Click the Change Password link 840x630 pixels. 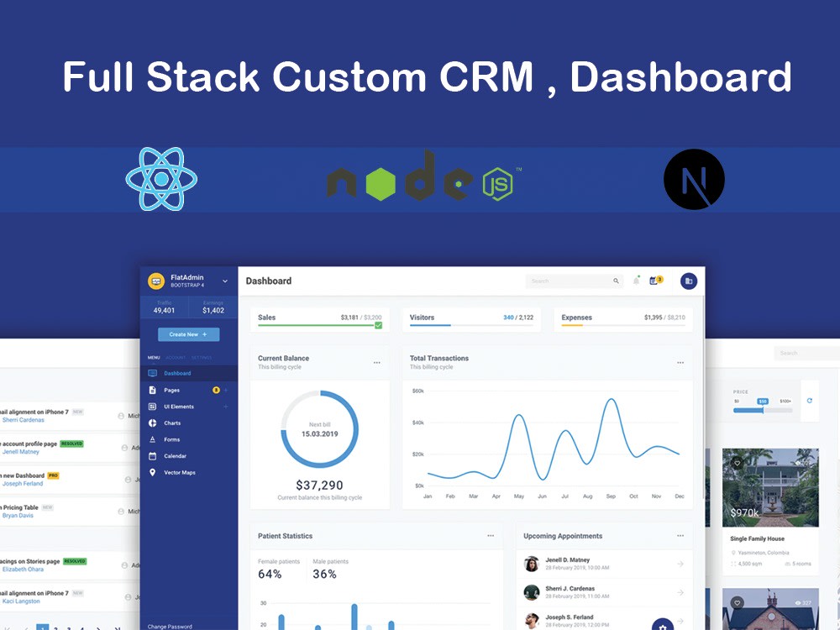(170, 627)
